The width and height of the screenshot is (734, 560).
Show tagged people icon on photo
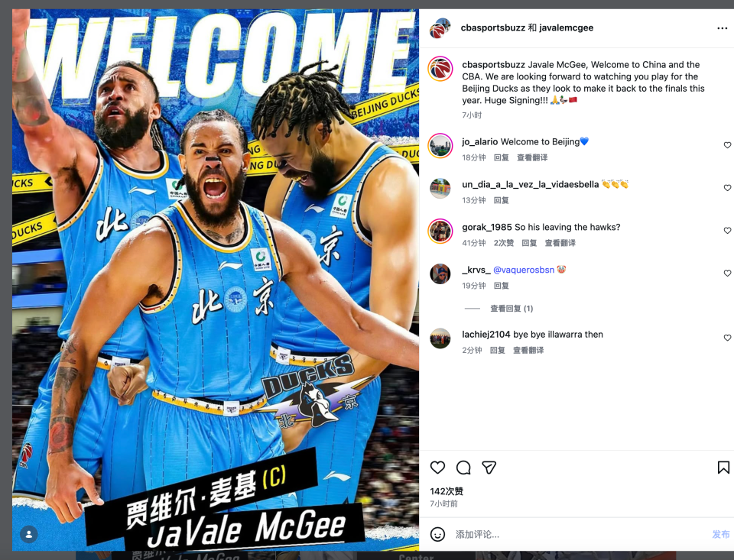point(28,534)
